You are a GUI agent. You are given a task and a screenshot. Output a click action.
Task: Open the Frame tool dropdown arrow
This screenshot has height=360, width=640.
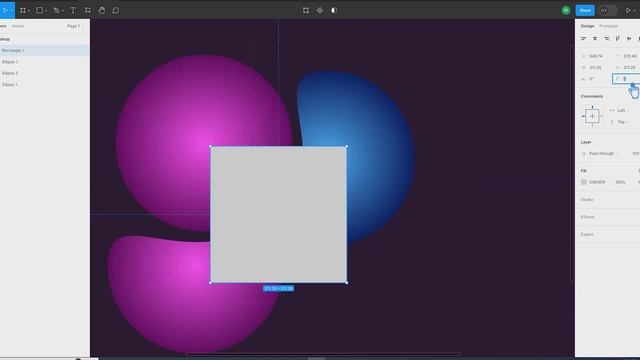[x=29, y=11]
